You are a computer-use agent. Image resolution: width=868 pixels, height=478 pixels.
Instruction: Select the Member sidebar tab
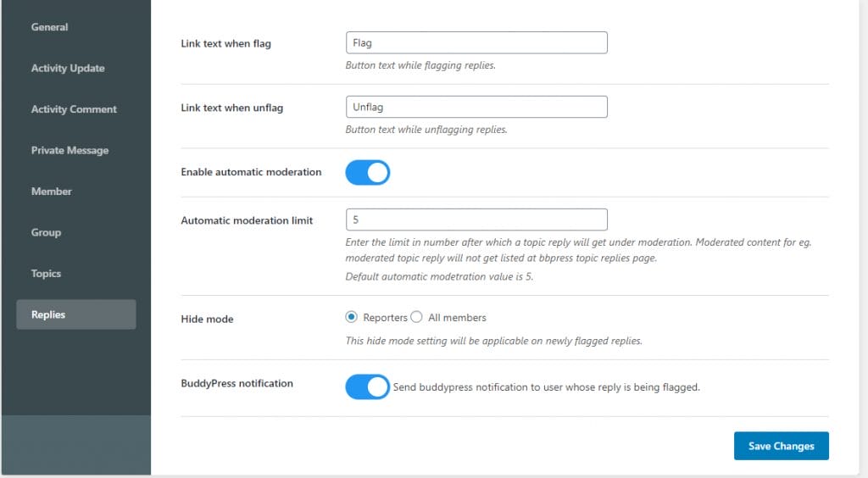coord(51,192)
